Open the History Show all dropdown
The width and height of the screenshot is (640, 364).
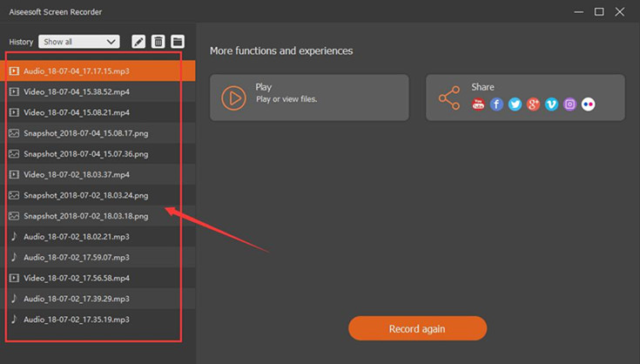pyautogui.click(x=79, y=42)
